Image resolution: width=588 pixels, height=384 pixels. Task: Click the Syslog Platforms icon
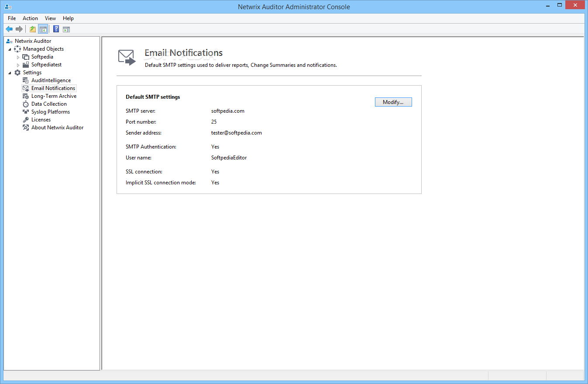click(x=26, y=112)
